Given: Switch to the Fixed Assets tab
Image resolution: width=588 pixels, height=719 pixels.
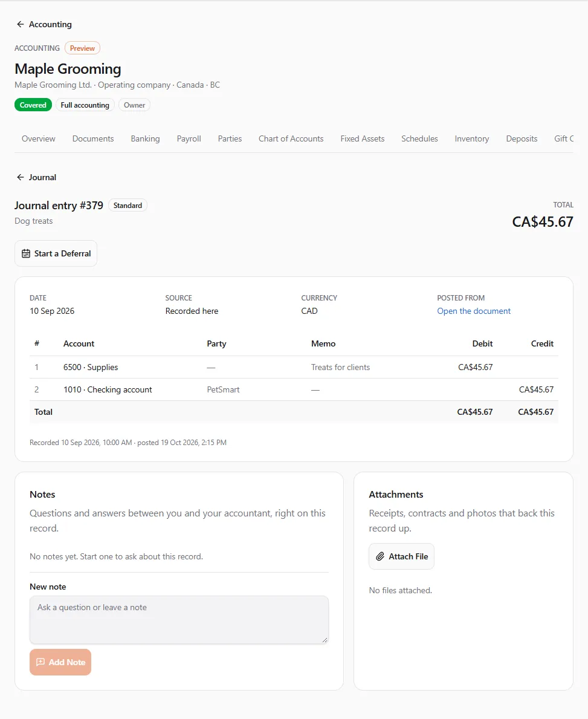Looking at the screenshot, I should (363, 139).
